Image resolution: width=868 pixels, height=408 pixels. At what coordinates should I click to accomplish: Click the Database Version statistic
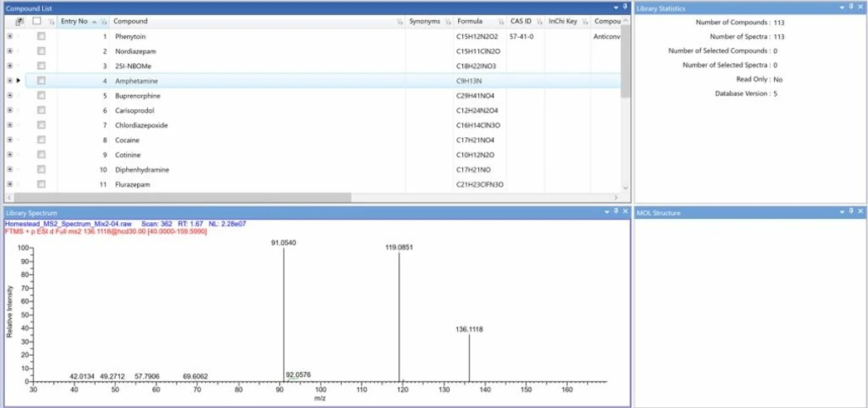[746, 93]
